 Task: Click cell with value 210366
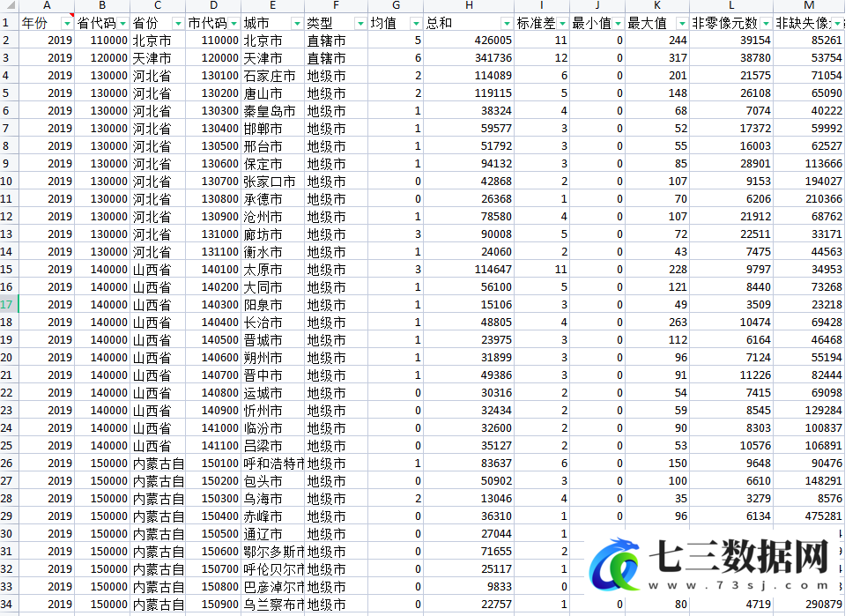click(809, 198)
